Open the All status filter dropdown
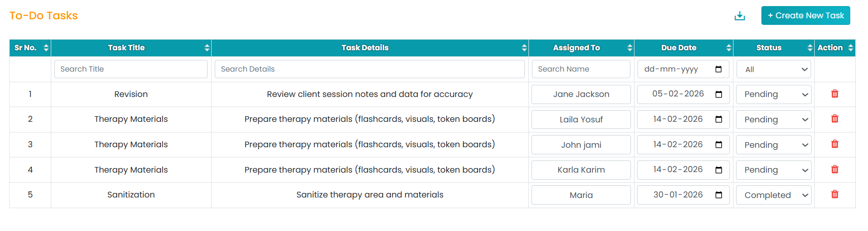The height and width of the screenshot is (231, 868). (x=774, y=69)
